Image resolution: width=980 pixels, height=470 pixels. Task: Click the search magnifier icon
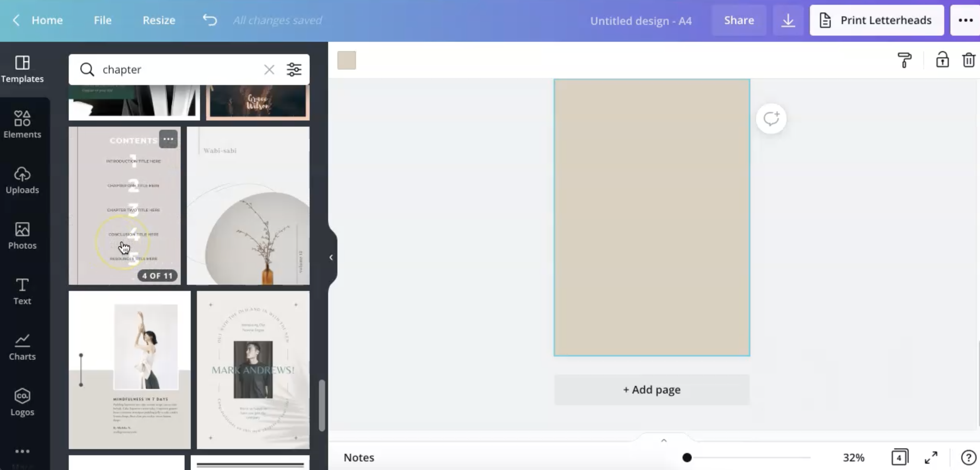(x=87, y=69)
